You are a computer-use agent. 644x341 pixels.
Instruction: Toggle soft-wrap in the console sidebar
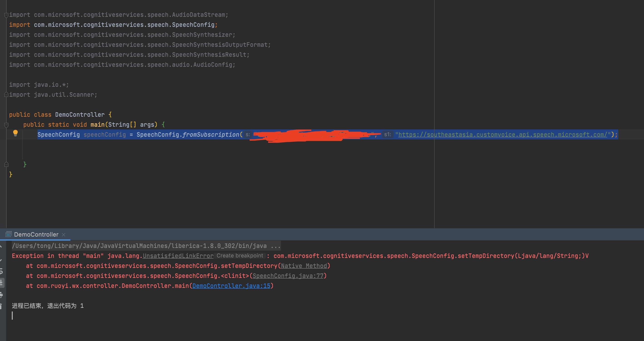(x=2, y=271)
